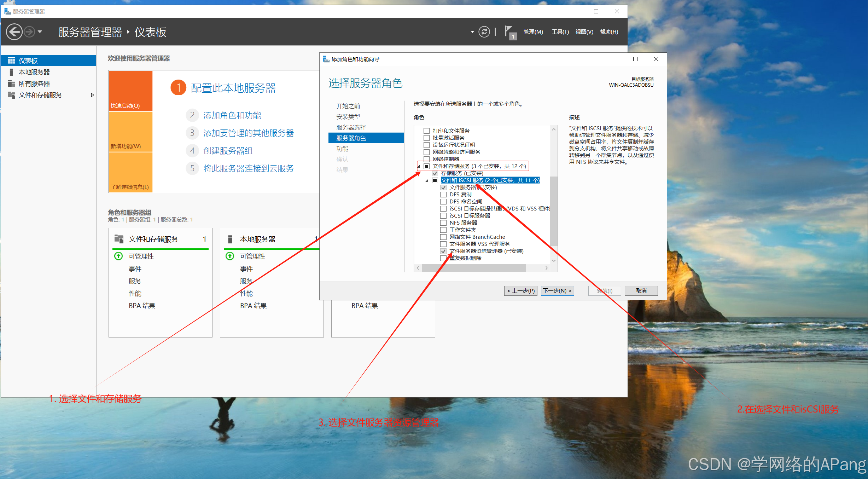Viewport: 868px width, 479px height.
Task: Click the roles list vertical scrollbar
Action: pos(554,211)
